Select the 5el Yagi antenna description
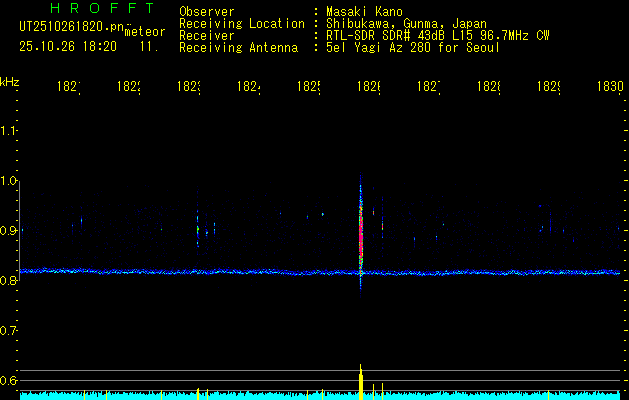The height and width of the screenshot is (400, 629). [412, 47]
